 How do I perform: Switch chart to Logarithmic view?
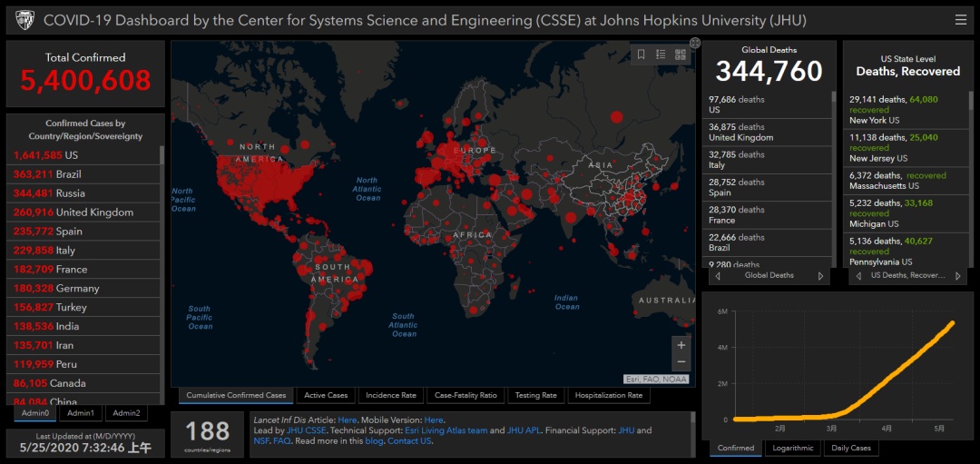click(793, 448)
